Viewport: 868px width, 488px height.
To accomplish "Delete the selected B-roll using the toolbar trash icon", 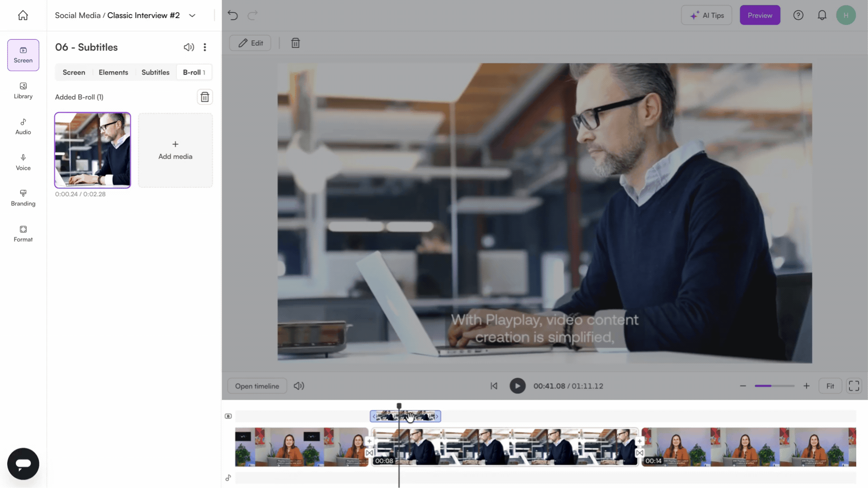I will coord(295,43).
